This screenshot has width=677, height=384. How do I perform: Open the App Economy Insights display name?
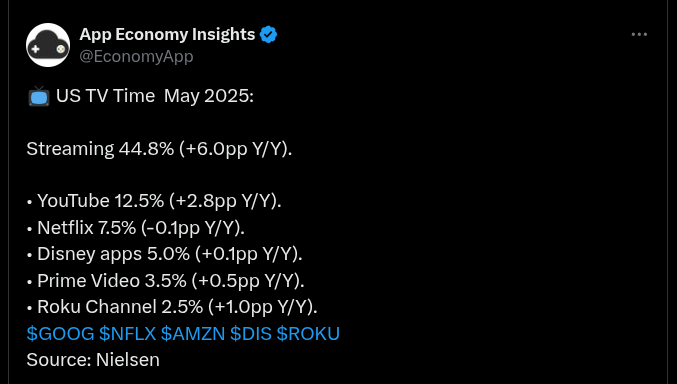coord(167,35)
